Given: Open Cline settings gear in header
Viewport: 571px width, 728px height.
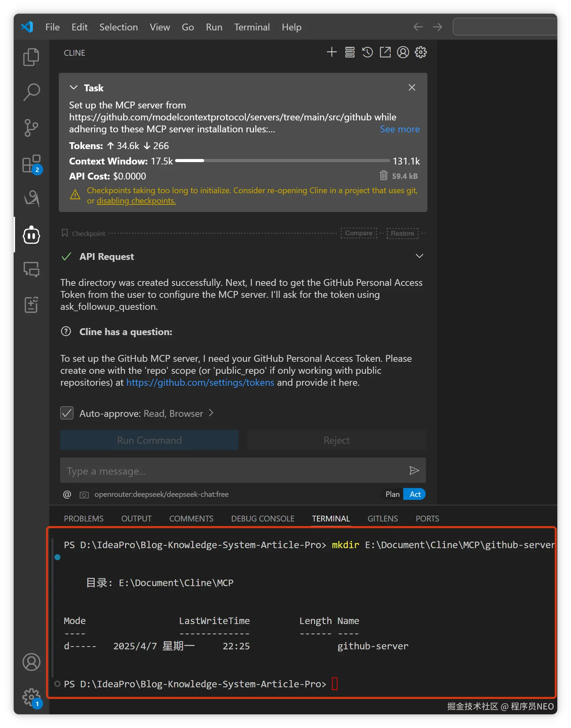Looking at the screenshot, I should [421, 52].
